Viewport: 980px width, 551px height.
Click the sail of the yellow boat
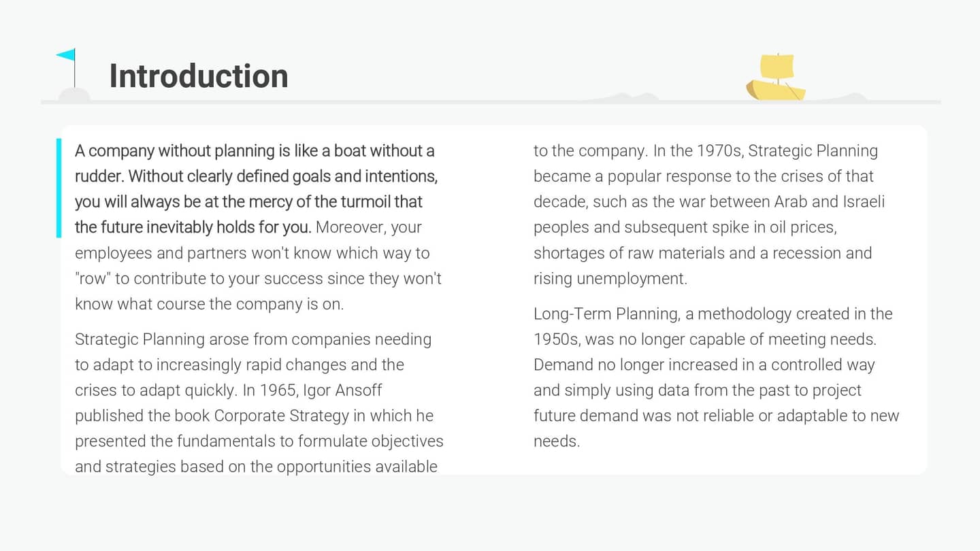[x=777, y=67]
